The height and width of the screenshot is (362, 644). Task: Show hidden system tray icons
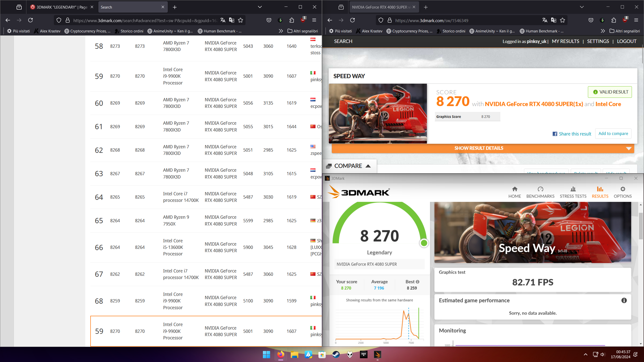click(x=586, y=354)
